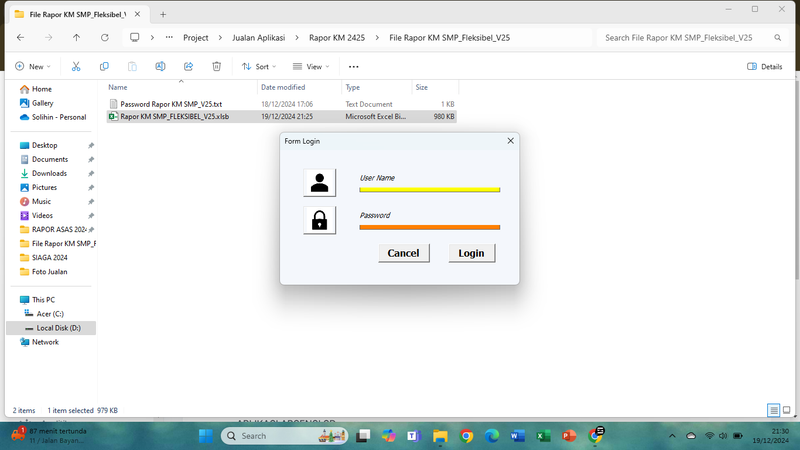
Task: Click the Login button
Action: tap(471, 253)
